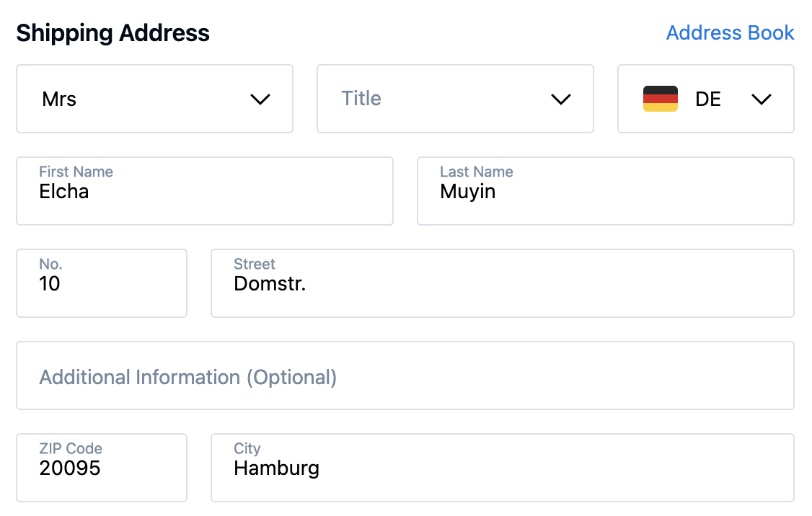Click the chevron arrow in the Title dropdown
This screenshot has height=516, width=812.
click(x=560, y=99)
